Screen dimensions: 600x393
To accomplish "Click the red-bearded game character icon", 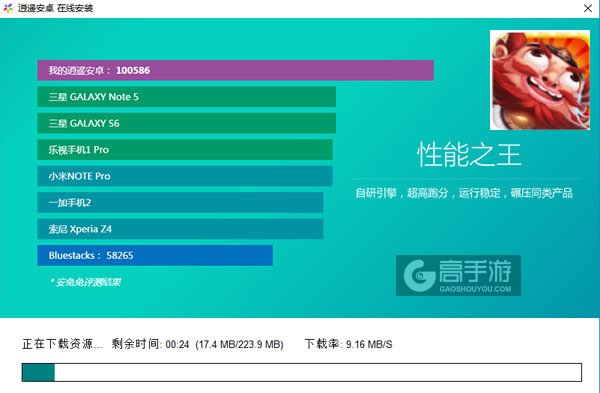I will click(x=540, y=80).
